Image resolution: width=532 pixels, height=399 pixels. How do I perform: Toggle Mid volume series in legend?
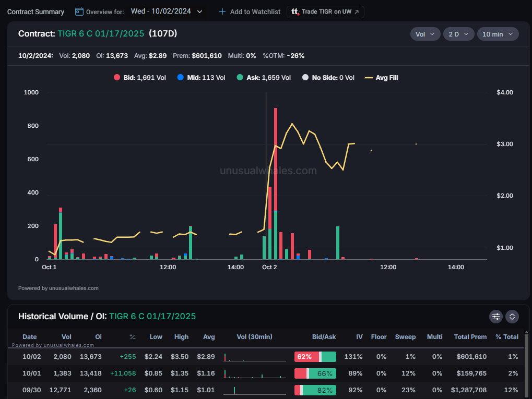201,78
